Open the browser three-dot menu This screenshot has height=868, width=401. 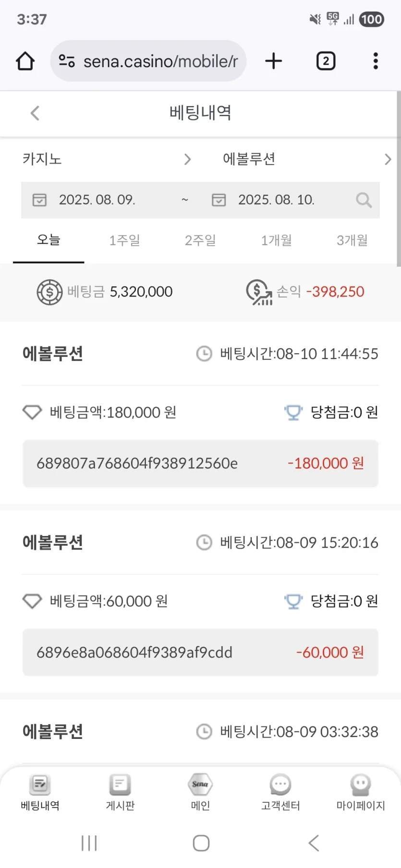pos(376,61)
